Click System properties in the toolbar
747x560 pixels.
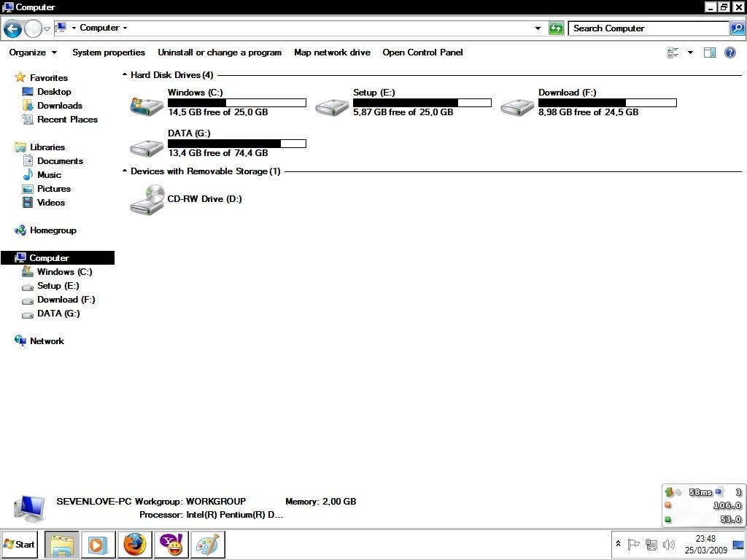click(x=109, y=52)
